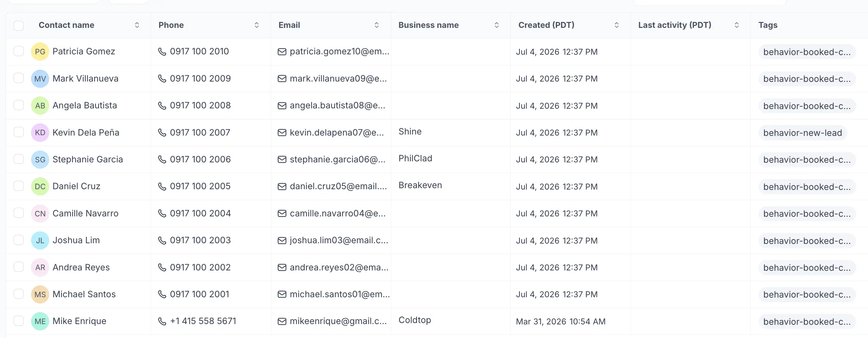Click the behavior-new-lead tag
This screenshot has height=338, width=868.
803,133
